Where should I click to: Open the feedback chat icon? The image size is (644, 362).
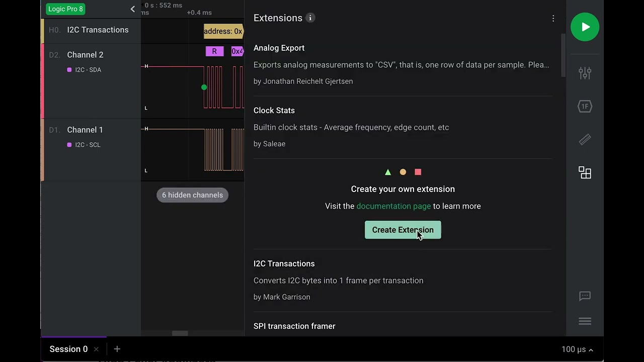point(585,296)
